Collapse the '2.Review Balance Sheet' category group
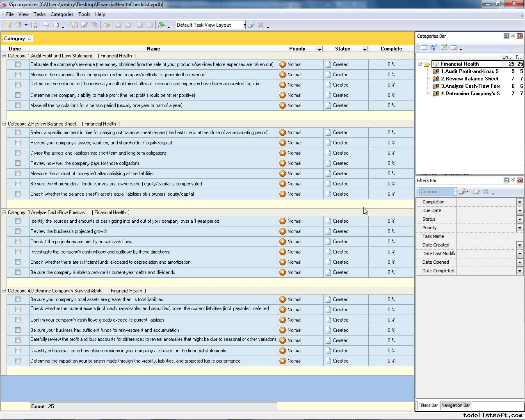Viewport: 525px width, 420px height. (x=4, y=124)
